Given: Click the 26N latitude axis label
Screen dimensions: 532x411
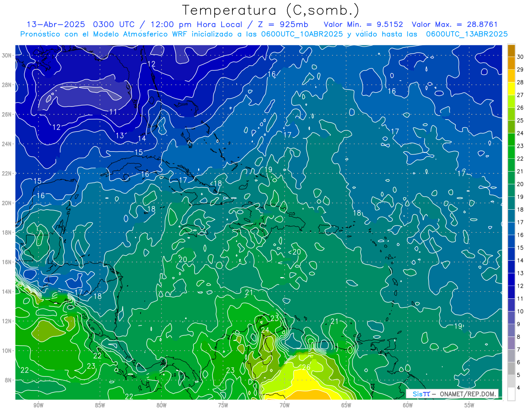Looking at the screenshot, I should point(7,114).
